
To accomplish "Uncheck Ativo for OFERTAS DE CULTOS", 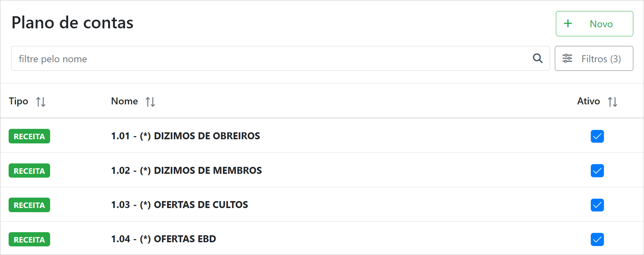I will tap(597, 205).
